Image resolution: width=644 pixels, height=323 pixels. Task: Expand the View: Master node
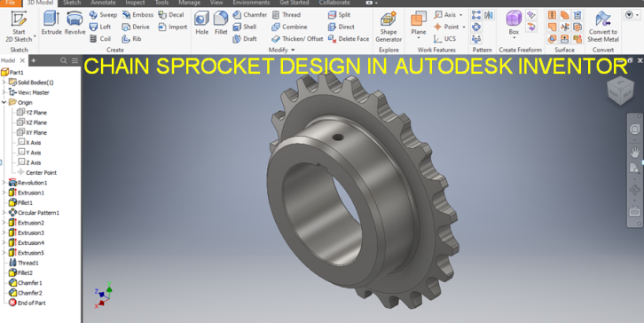[4, 92]
